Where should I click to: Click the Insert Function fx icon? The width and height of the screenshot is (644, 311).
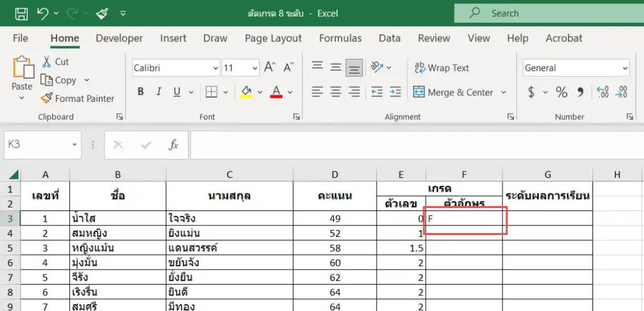[174, 145]
